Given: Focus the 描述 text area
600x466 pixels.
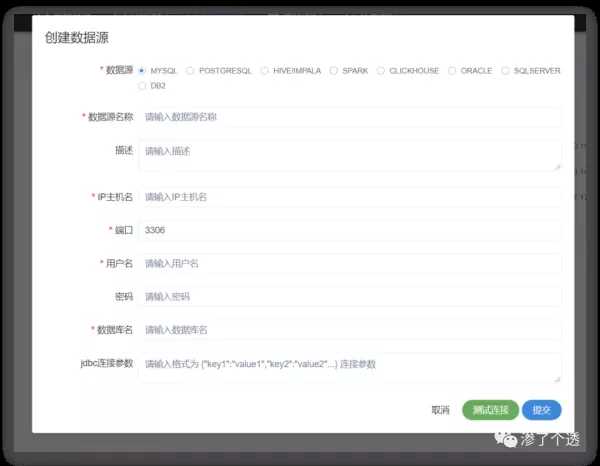Looking at the screenshot, I should tap(349, 154).
